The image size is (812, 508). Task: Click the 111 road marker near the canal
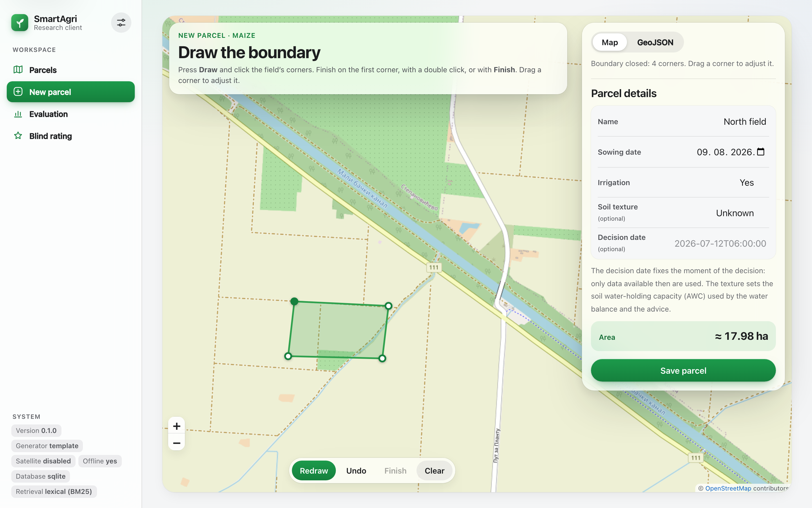pos(434,268)
